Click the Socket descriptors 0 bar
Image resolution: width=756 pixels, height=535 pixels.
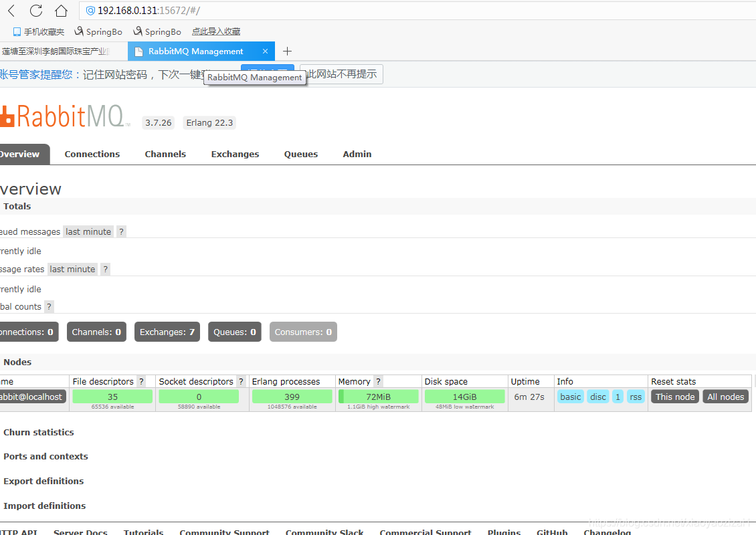[x=199, y=397]
